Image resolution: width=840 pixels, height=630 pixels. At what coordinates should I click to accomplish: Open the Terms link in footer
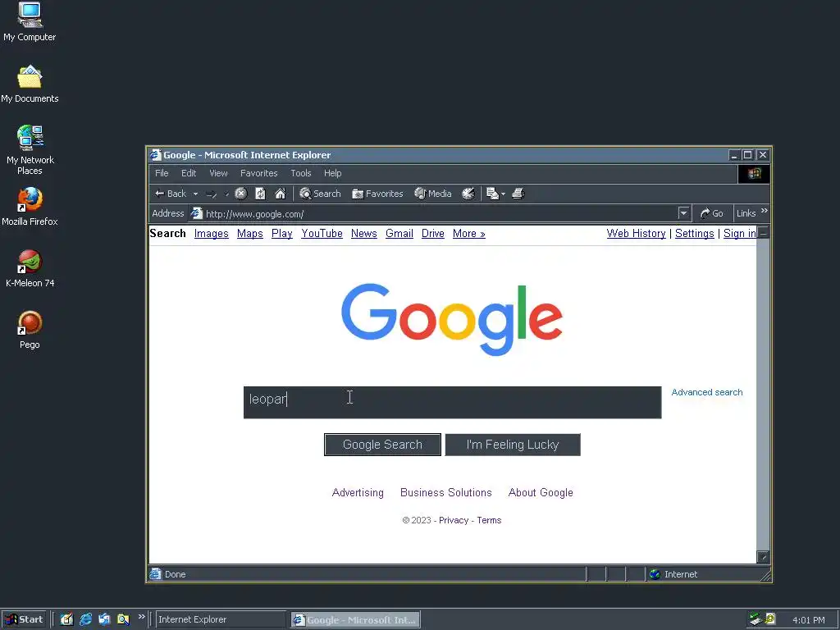489,520
